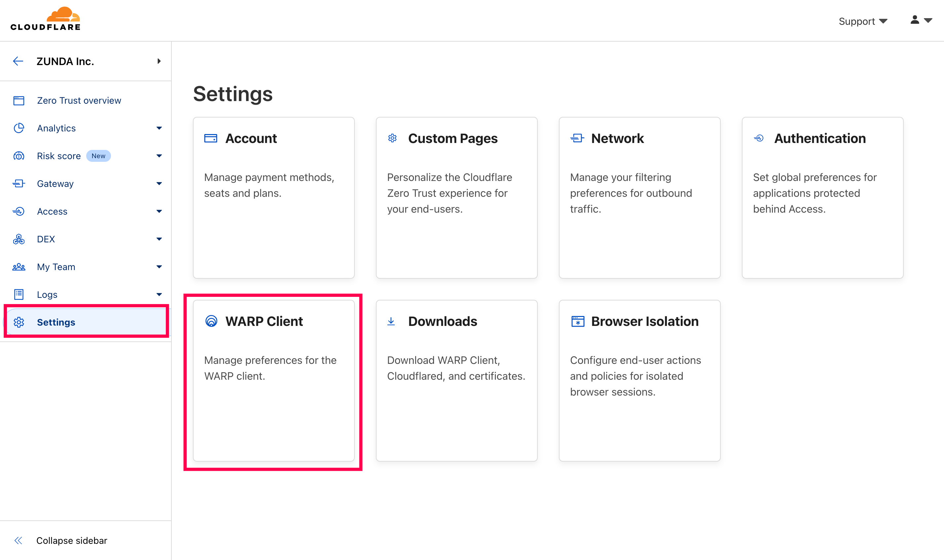Select Analytics in the sidebar
The image size is (944, 560).
[56, 128]
